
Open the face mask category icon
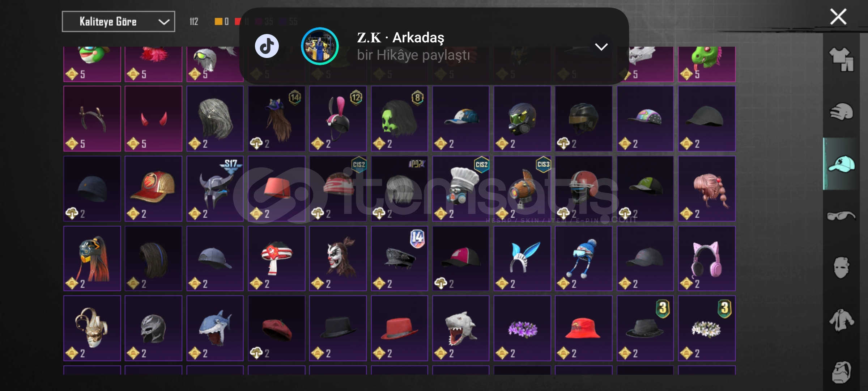(x=841, y=268)
